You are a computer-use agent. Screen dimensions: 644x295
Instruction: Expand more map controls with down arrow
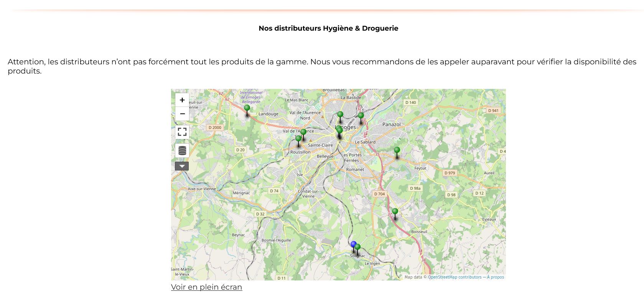[182, 166]
